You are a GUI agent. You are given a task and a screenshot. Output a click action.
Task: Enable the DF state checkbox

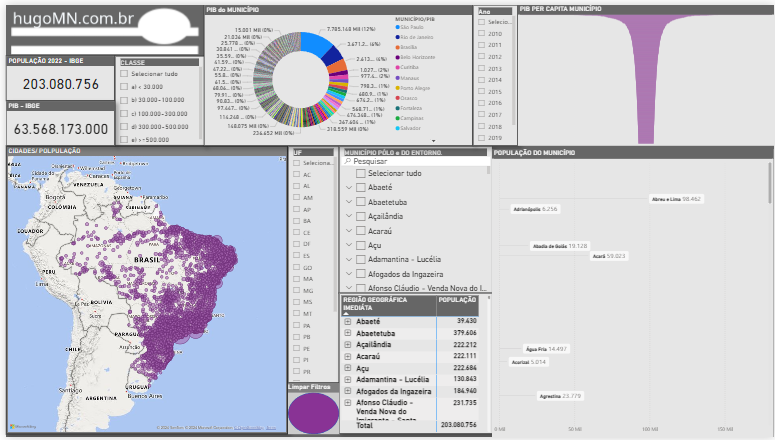click(x=296, y=243)
